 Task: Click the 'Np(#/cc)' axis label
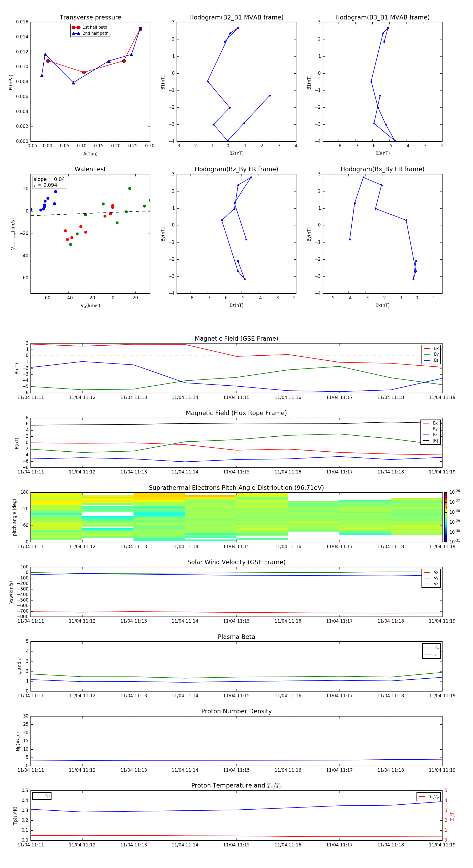click(x=18, y=741)
